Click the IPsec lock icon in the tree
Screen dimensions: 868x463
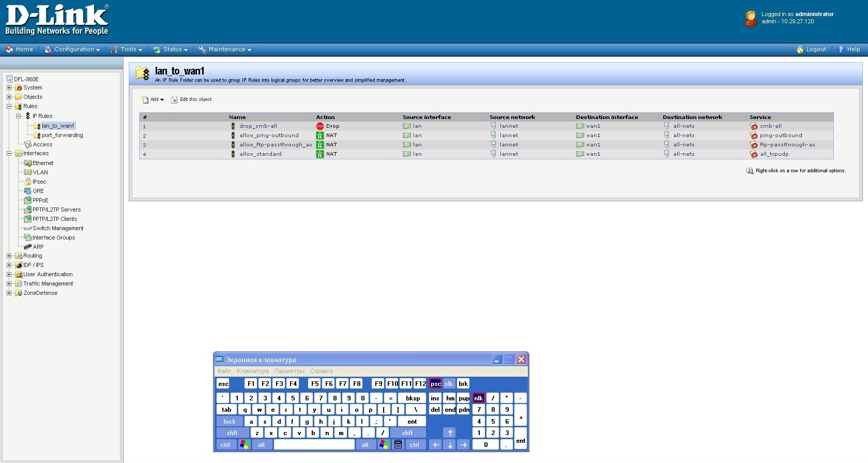coord(28,182)
